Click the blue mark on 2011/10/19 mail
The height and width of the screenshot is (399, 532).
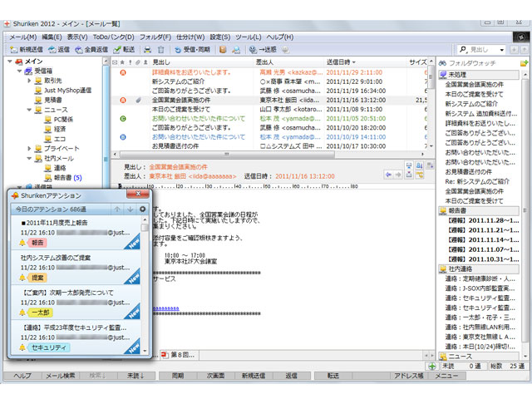pos(123,137)
